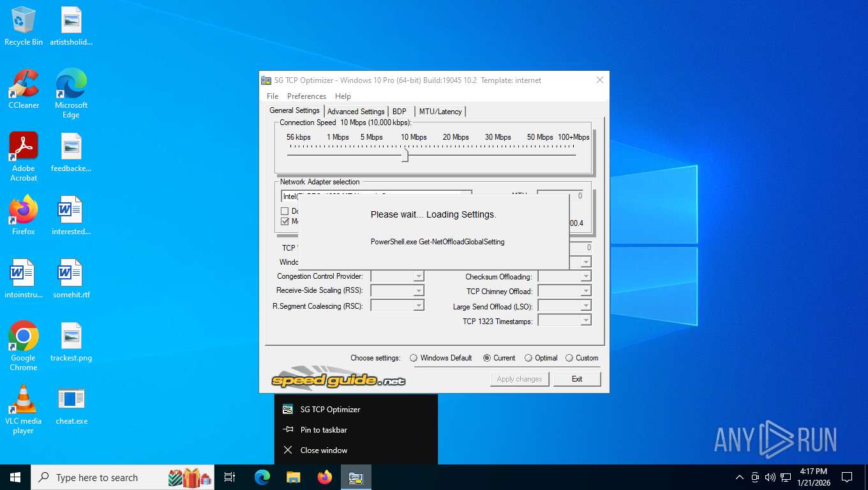Open Edge from the taskbar
The width and height of the screenshot is (868, 490).
pos(262,477)
